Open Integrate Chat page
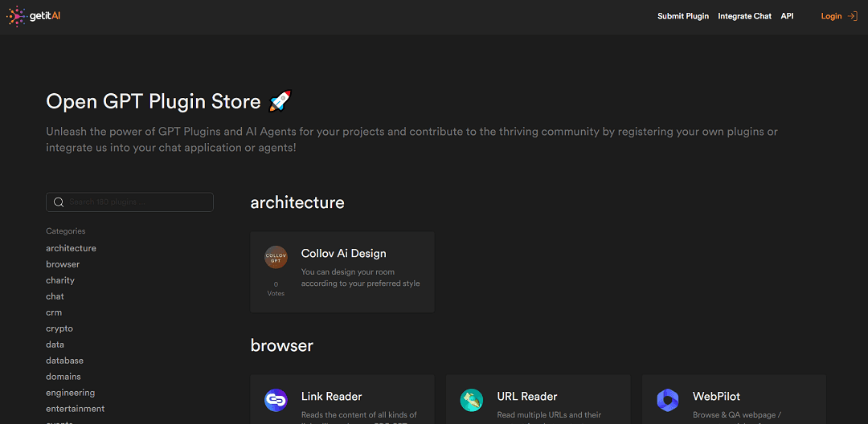 [x=744, y=17]
